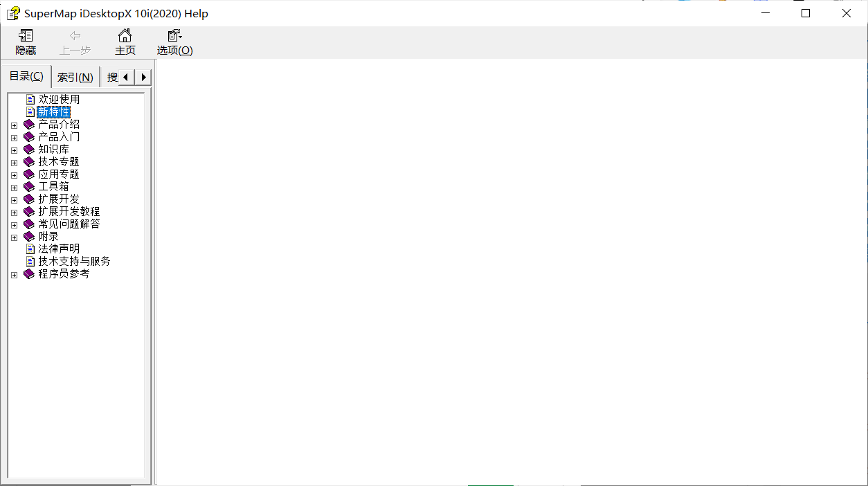Click the book icon beside 技术专题
The width and height of the screenshot is (868, 486).
click(x=29, y=162)
